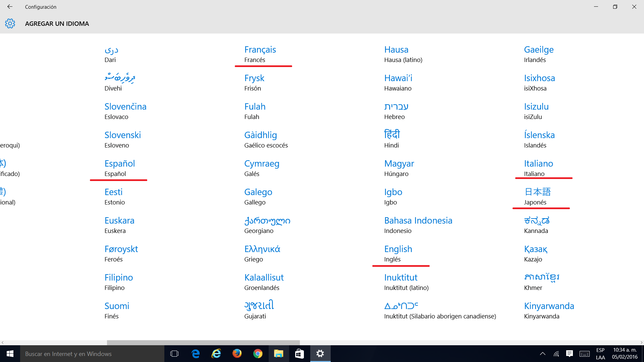Open the Windows Store taskbar icon
The image size is (644, 362).
pyautogui.click(x=299, y=354)
